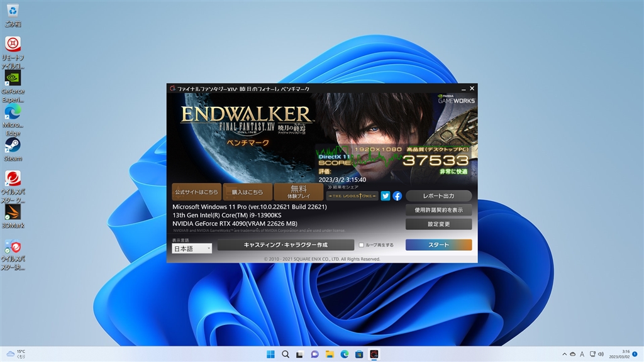Expand the 日本語 display language dropdown
Image resolution: width=644 pixels, height=362 pixels.
click(x=192, y=248)
